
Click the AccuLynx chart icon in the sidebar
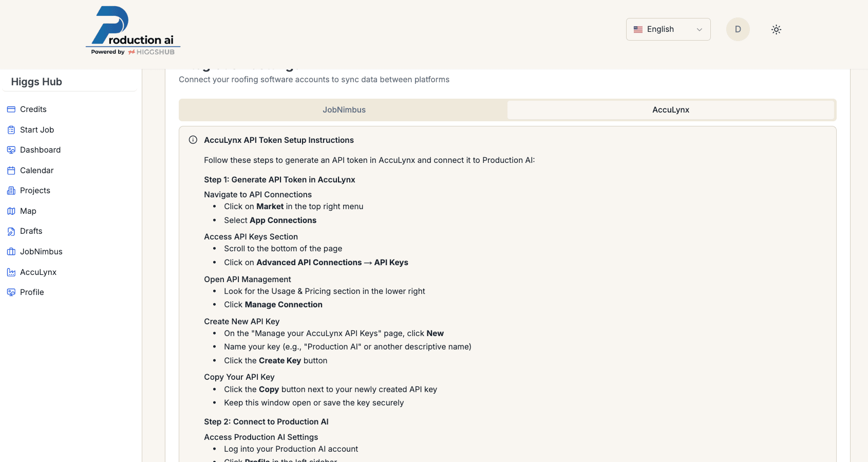tap(11, 272)
